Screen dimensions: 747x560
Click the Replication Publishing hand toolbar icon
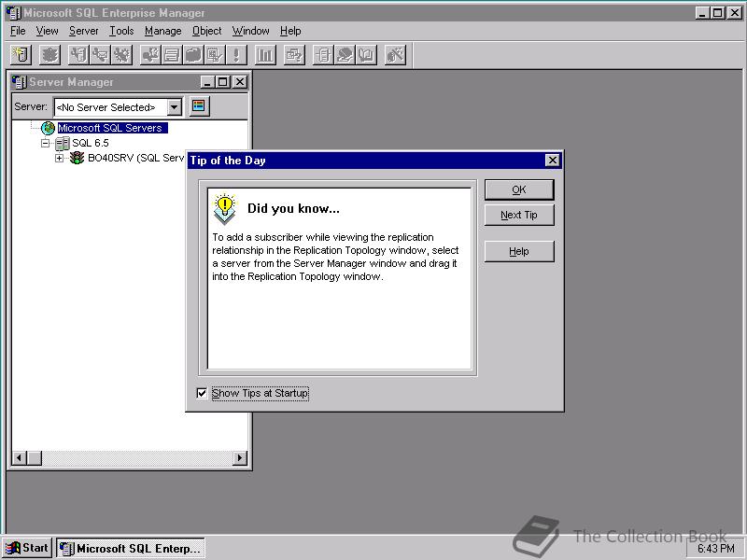(345, 55)
